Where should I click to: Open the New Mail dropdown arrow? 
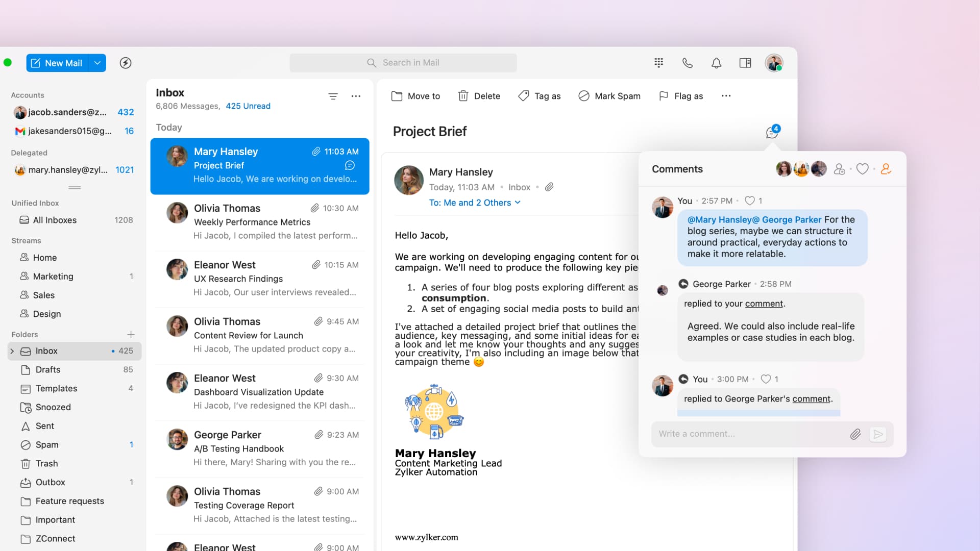(97, 63)
